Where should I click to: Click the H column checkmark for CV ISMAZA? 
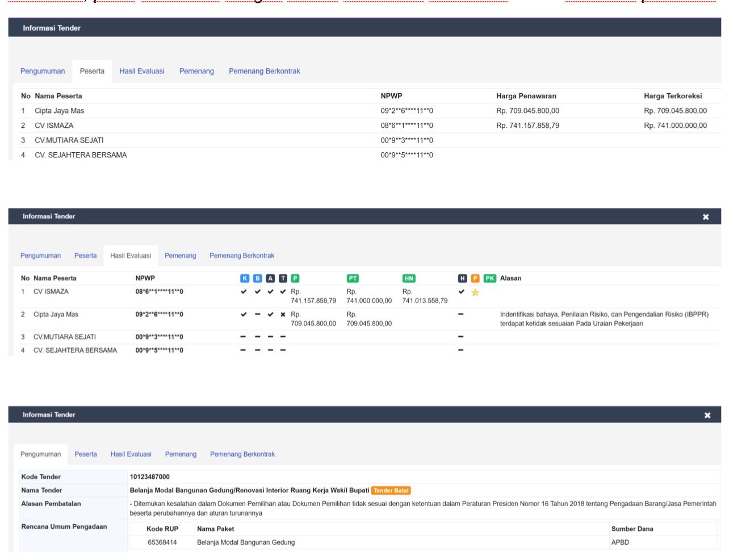point(462,291)
